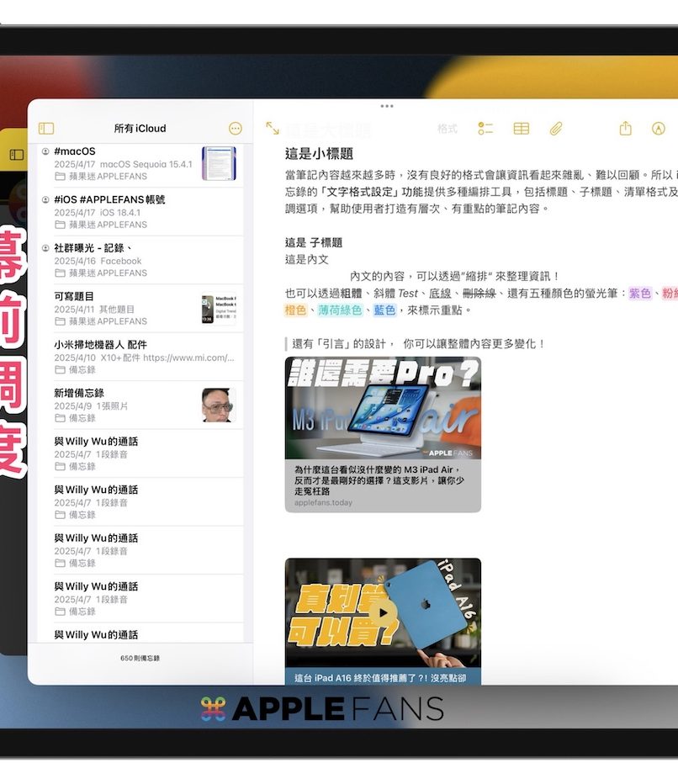Open the circled ellipsis more options menu
Image resolution: width=678 pixels, height=784 pixels.
coord(236,129)
